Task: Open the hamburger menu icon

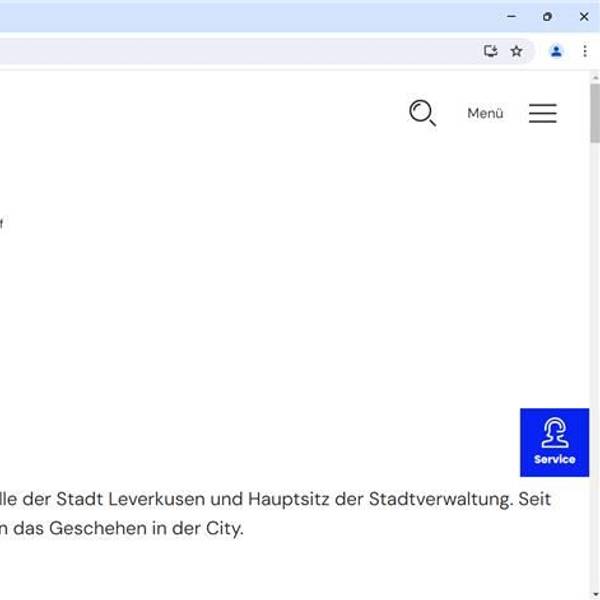Action: pos(543,113)
